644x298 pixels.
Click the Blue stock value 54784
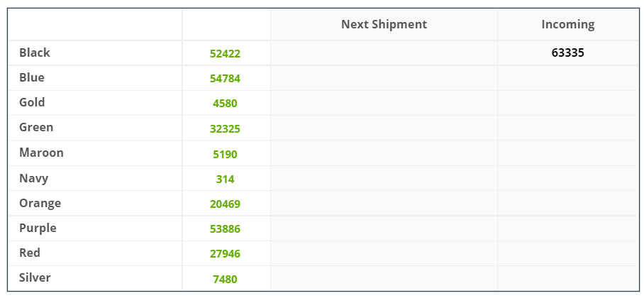coord(225,79)
